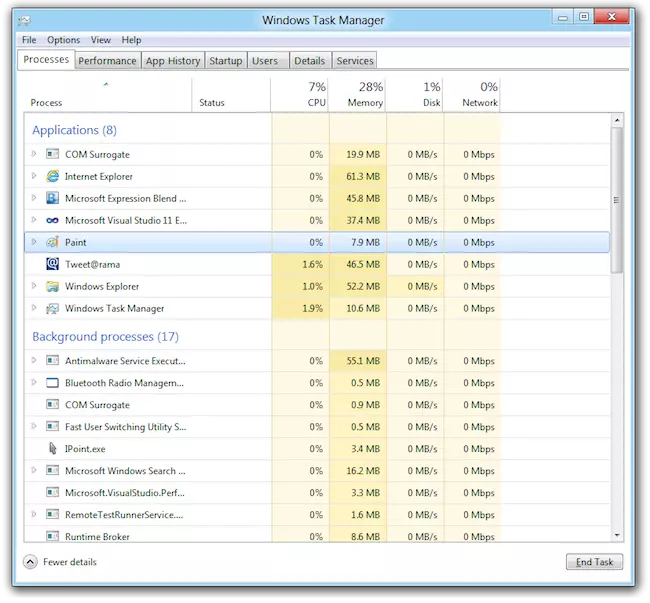Click the scrollbar down arrow

tap(617, 535)
